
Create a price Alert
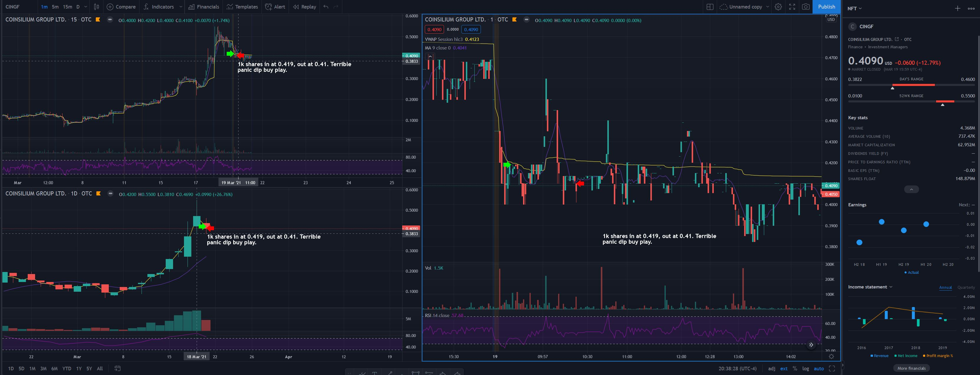pyautogui.click(x=275, y=7)
